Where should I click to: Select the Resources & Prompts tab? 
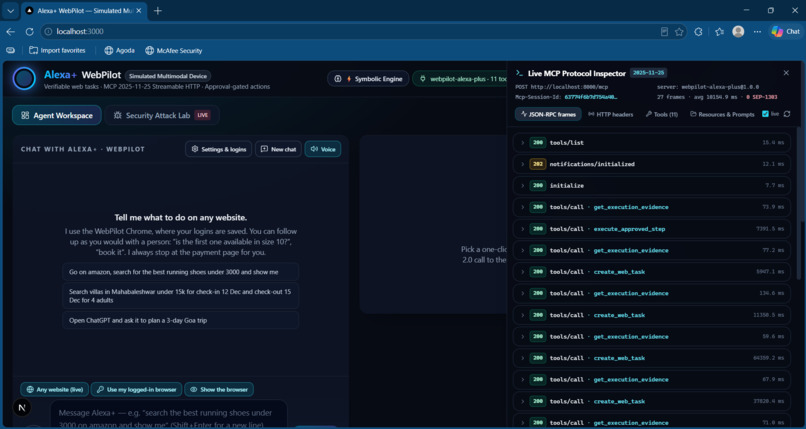pyautogui.click(x=722, y=114)
